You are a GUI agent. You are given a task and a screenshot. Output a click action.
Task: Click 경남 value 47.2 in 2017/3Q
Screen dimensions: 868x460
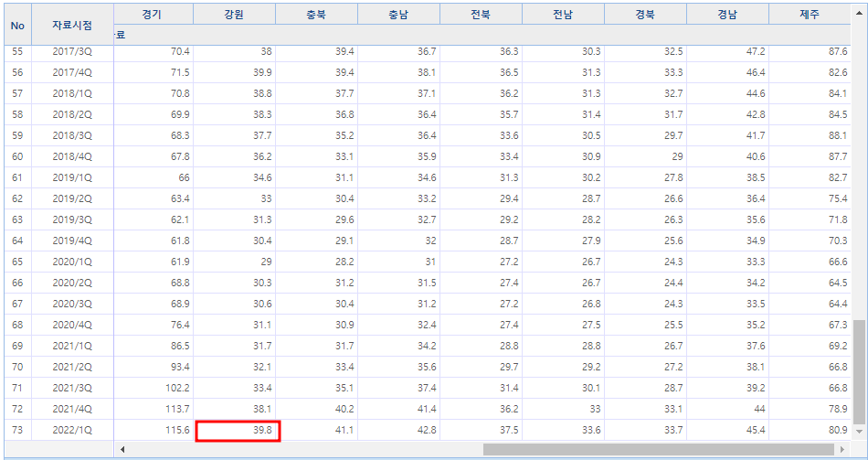[727, 51]
